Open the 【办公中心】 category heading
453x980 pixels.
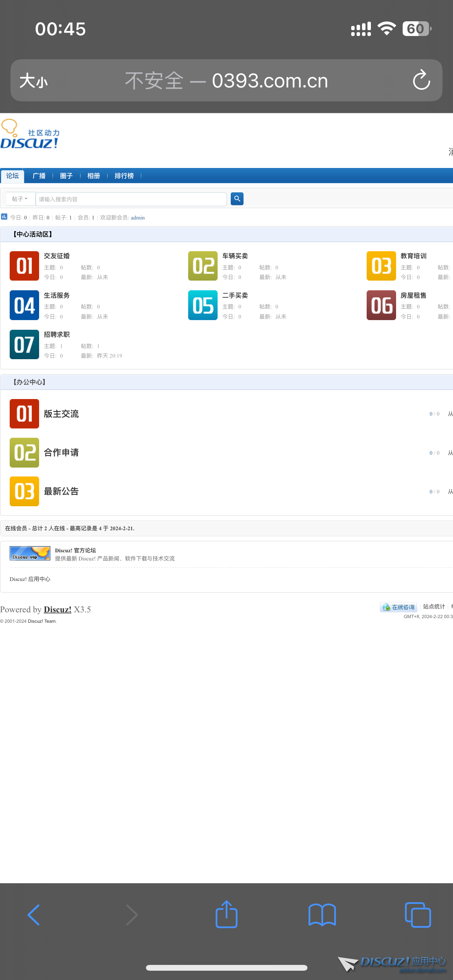29,382
